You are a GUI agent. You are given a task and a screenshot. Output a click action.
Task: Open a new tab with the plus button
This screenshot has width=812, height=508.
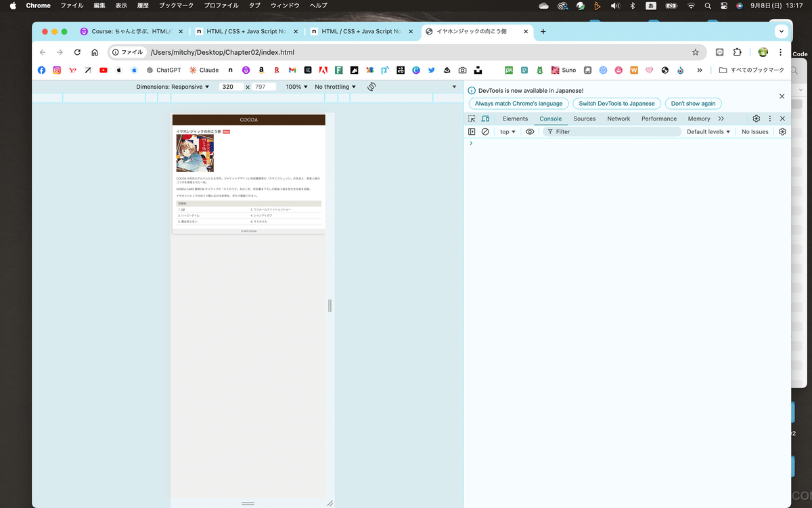click(543, 31)
